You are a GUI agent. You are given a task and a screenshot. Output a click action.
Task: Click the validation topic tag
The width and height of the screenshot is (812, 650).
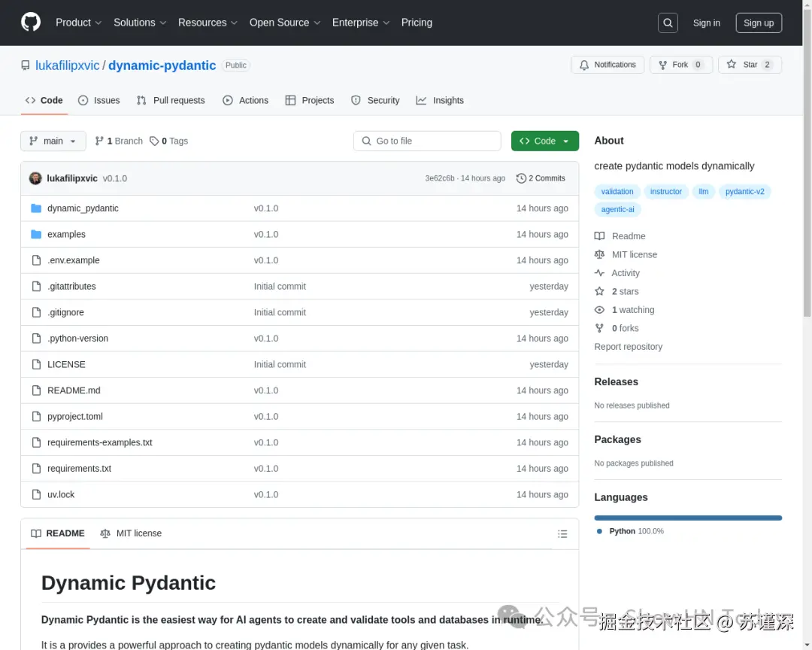point(617,192)
